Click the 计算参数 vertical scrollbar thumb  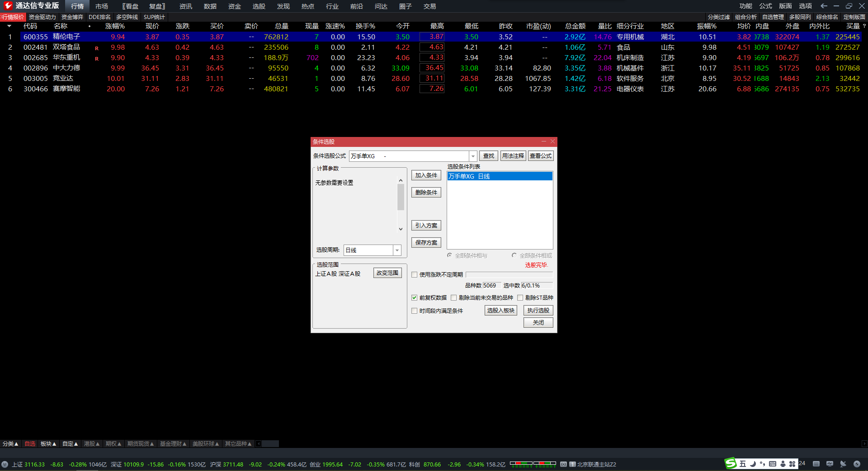coord(401,197)
